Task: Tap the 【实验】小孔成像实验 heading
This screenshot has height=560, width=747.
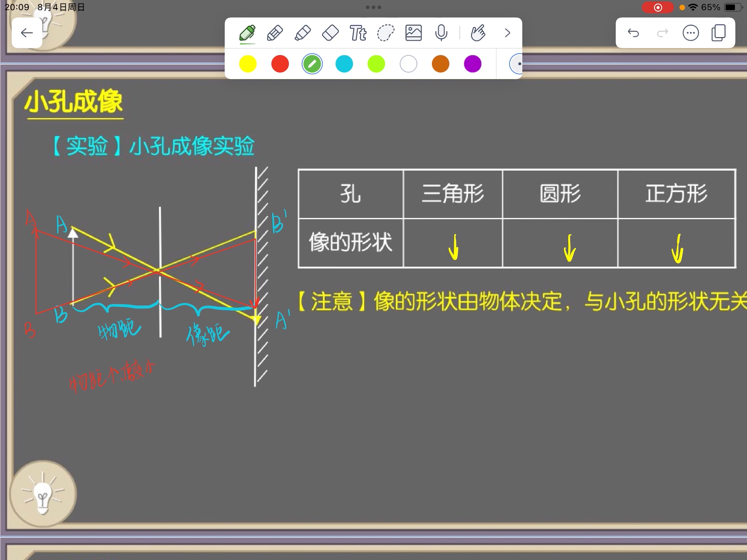Action: pos(153,146)
